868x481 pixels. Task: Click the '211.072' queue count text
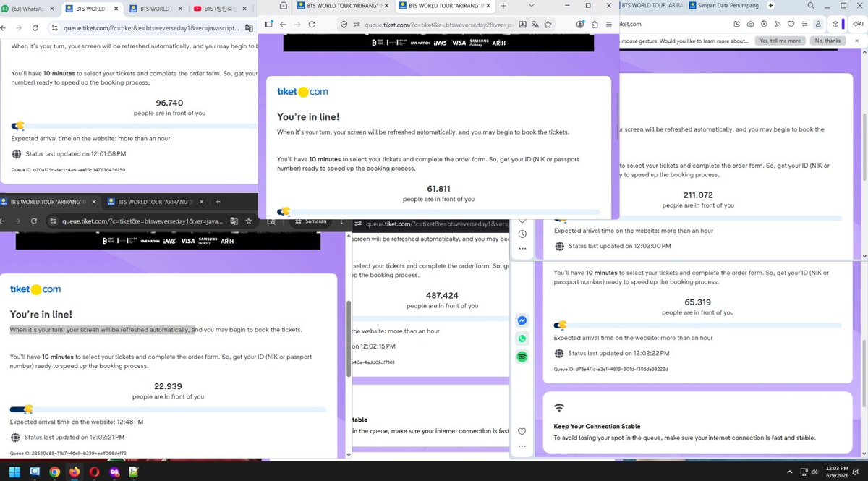[698, 195]
